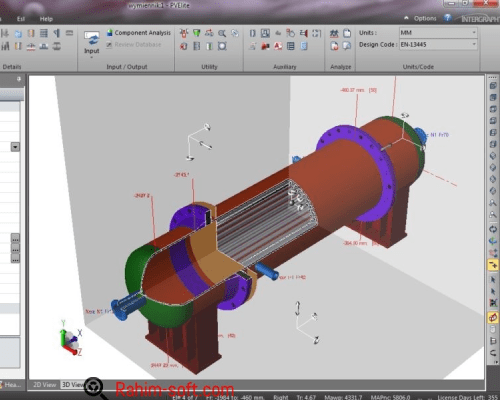Open the dropdown arrow in the left panel
The height and width of the screenshot is (400, 500).
click(15, 147)
